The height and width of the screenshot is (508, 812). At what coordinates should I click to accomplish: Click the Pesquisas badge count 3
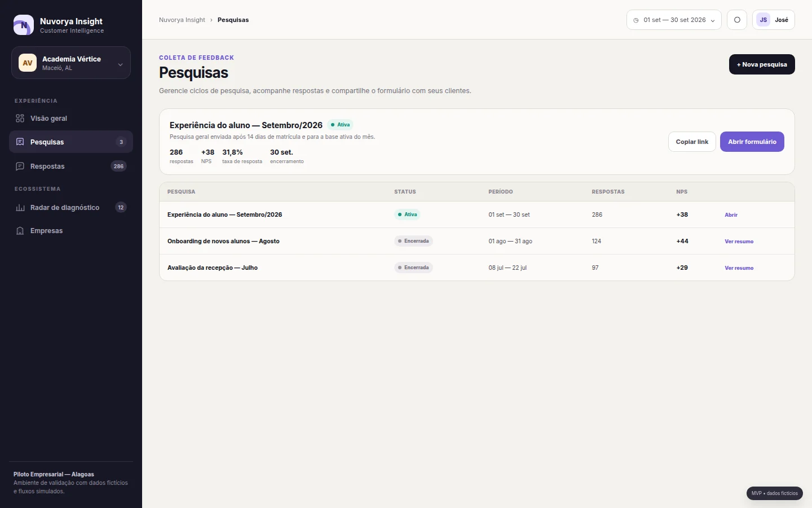pos(121,142)
